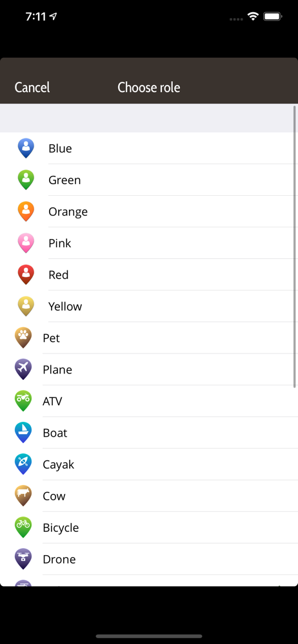Select the bicycle pin icon
This screenshot has height=644, width=298.
(23, 528)
